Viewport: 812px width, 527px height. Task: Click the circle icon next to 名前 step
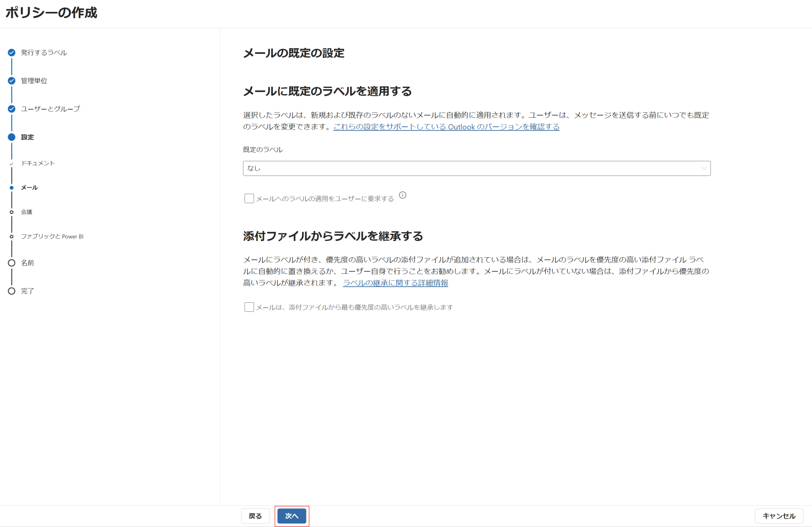point(11,263)
